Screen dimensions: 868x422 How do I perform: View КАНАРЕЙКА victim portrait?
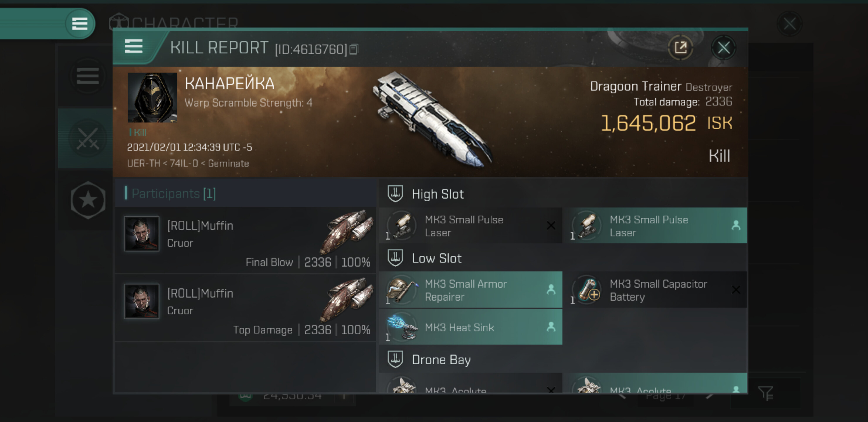(152, 97)
